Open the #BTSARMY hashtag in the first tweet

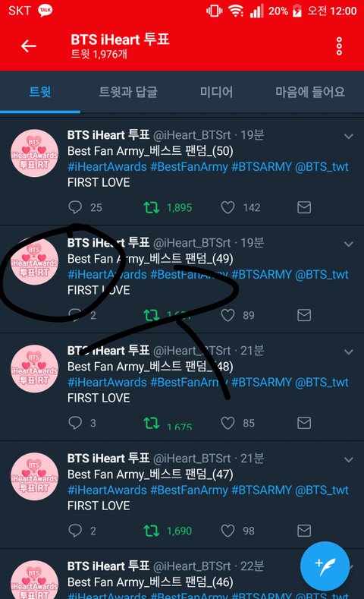(262, 166)
